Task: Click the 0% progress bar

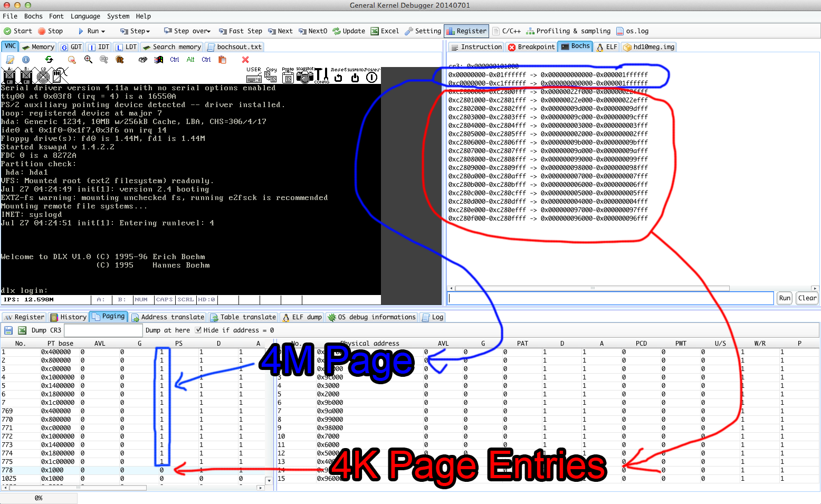Action: coord(39,498)
